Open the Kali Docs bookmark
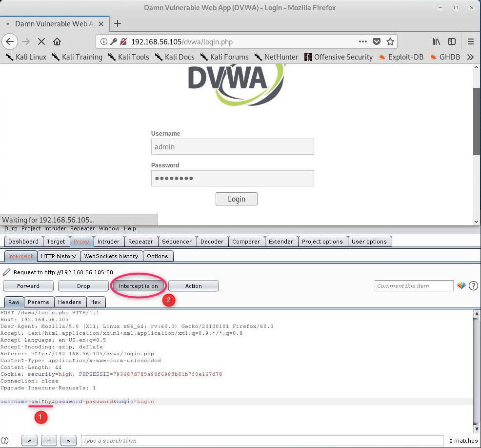481x448 pixels. [x=175, y=57]
